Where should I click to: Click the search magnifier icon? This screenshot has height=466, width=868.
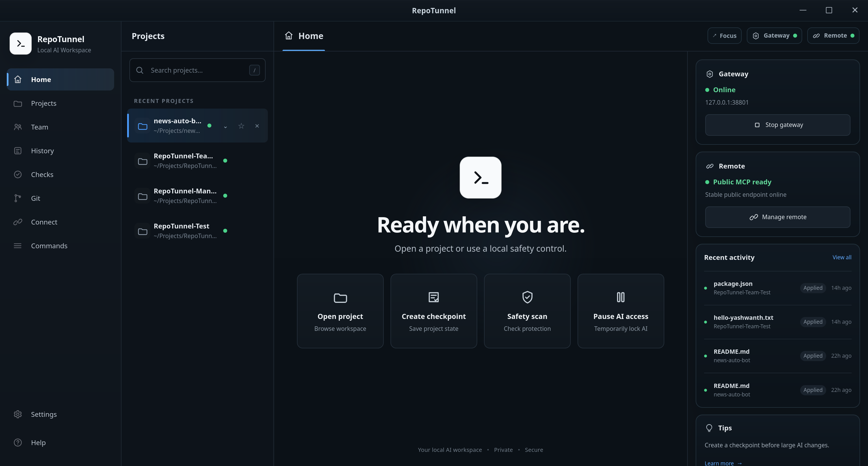click(140, 70)
